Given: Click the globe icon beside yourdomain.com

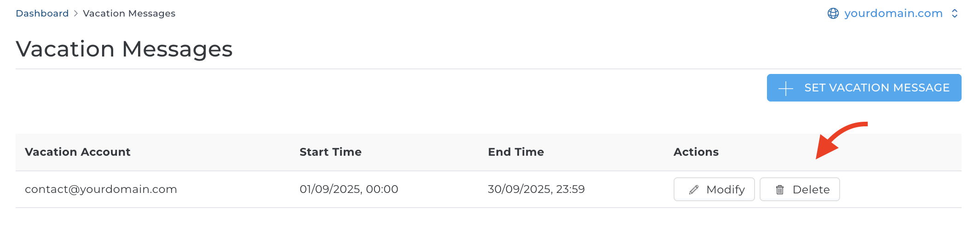Looking at the screenshot, I should point(833,13).
